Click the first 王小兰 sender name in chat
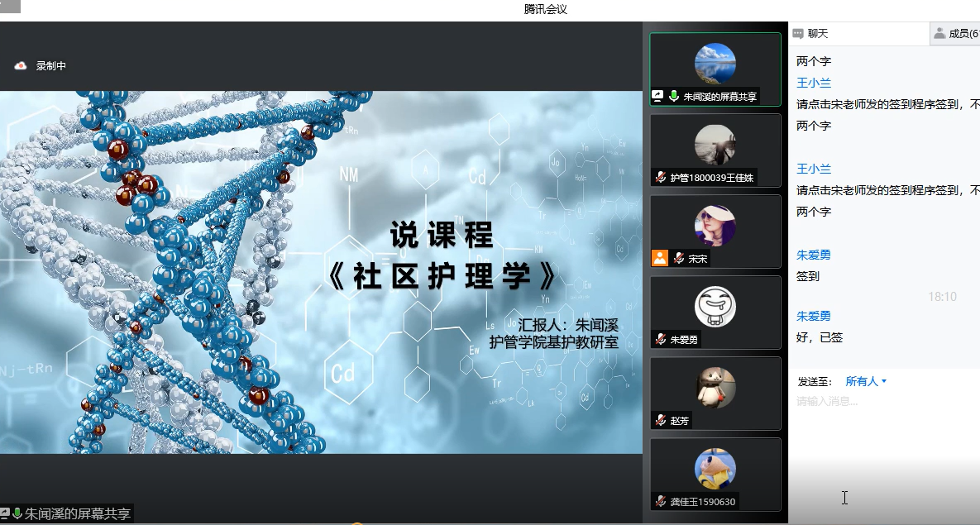Viewport: 980px width, 525px height. pos(814,83)
